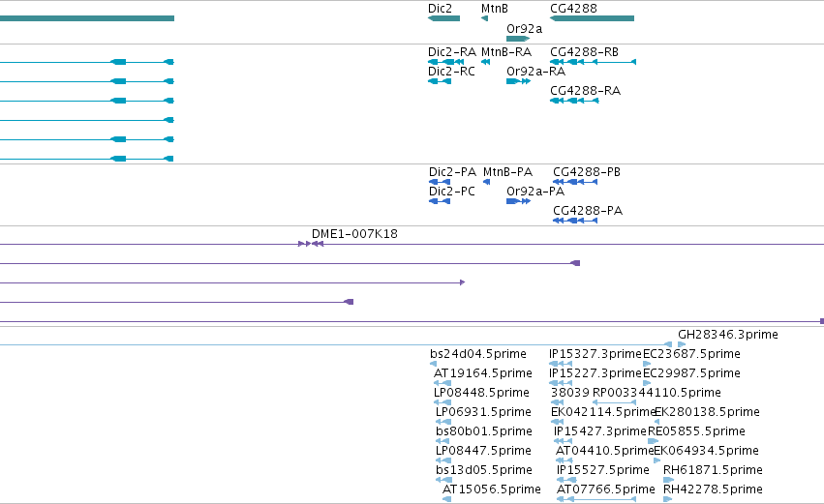Select the bs24d04.5prime EST label
This screenshot has height=504, width=824.
pyautogui.click(x=478, y=354)
